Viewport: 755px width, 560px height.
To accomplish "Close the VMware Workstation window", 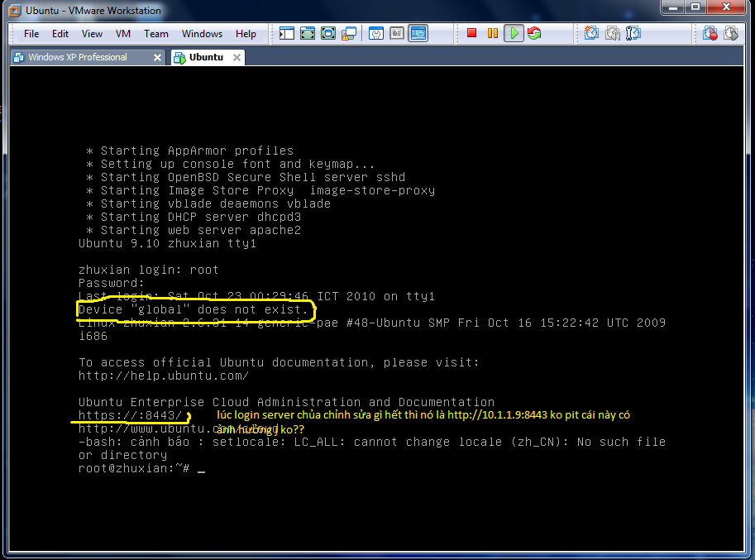I will pos(727,7).
